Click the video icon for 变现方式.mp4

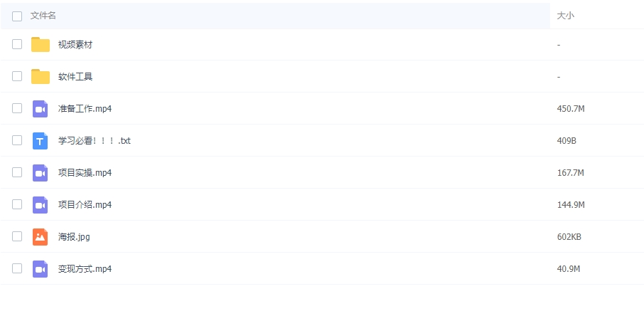coord(41,269)
